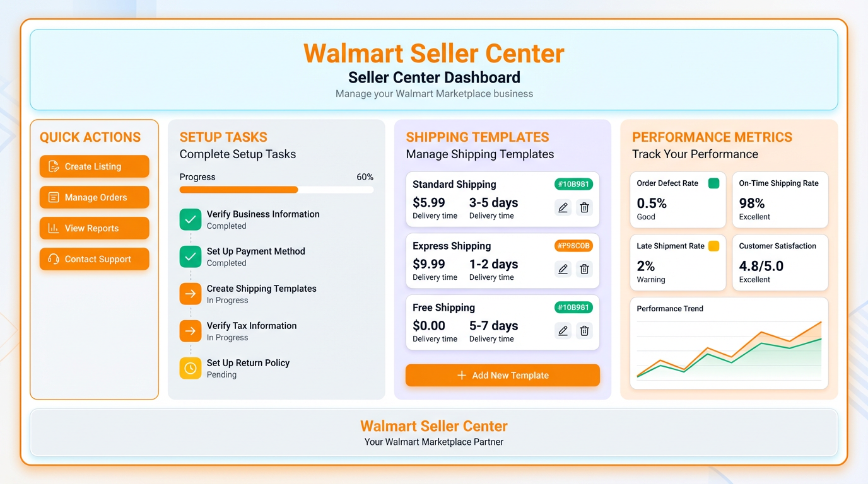
Task: Open the Free Shipping edit pencil icon
Action: click(563, 330)
